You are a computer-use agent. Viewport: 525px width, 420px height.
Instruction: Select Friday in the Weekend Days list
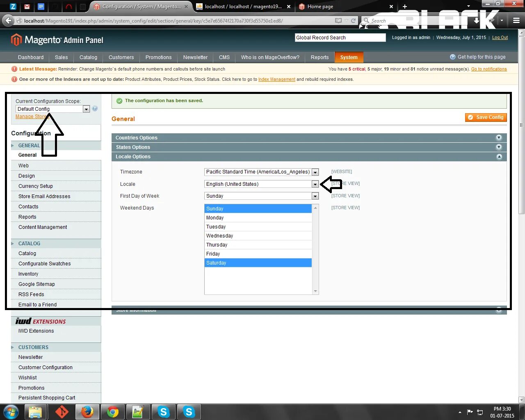point(258,254)
